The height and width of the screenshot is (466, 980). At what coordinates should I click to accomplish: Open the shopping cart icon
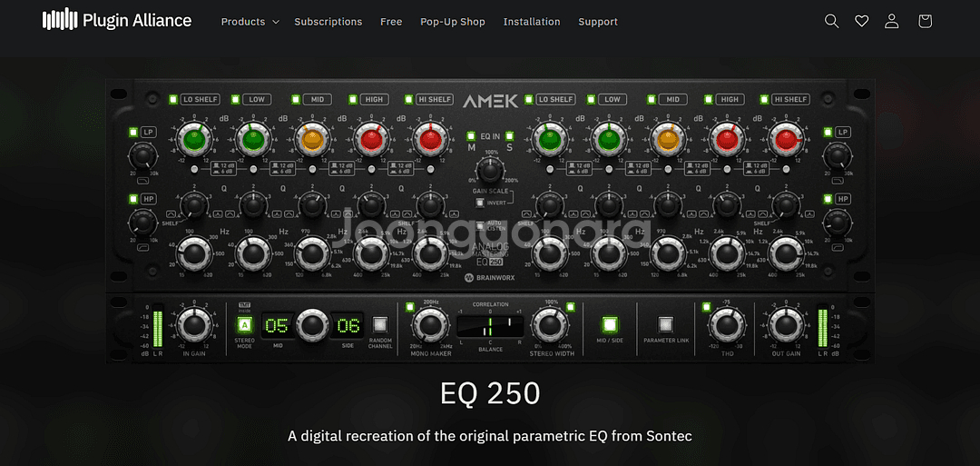[925, 21]
